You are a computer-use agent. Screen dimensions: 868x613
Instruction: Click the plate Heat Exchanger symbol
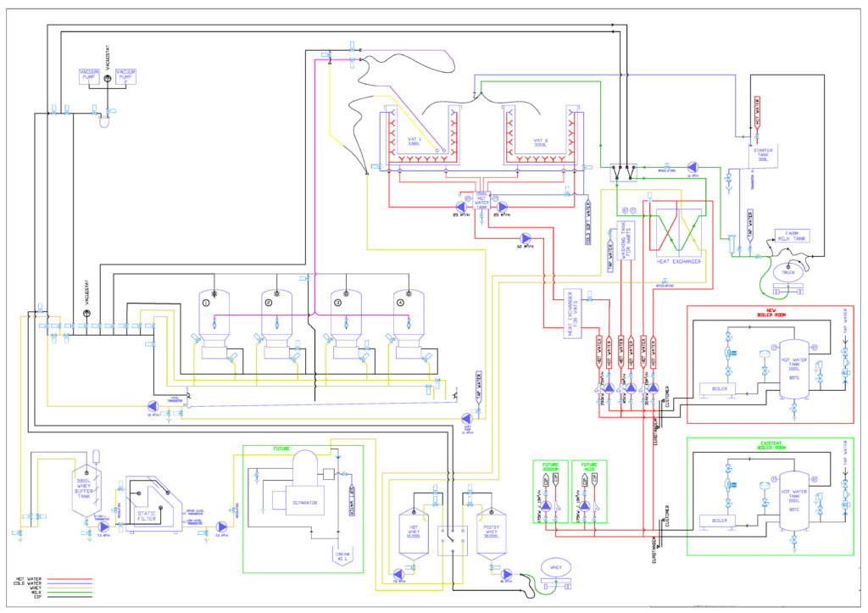point(679,232)
